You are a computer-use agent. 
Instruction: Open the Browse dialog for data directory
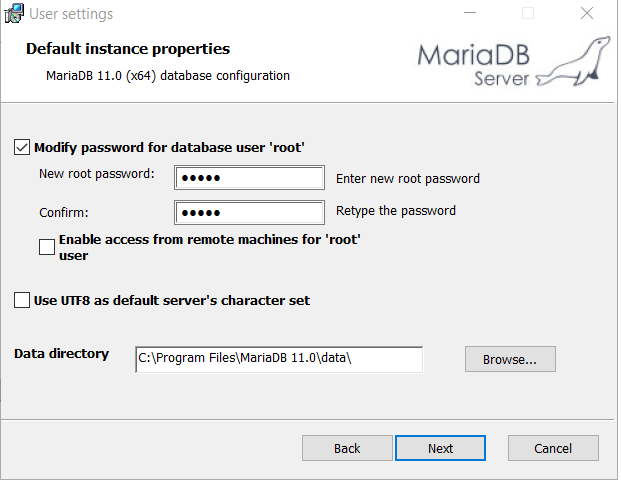(510, 359)
